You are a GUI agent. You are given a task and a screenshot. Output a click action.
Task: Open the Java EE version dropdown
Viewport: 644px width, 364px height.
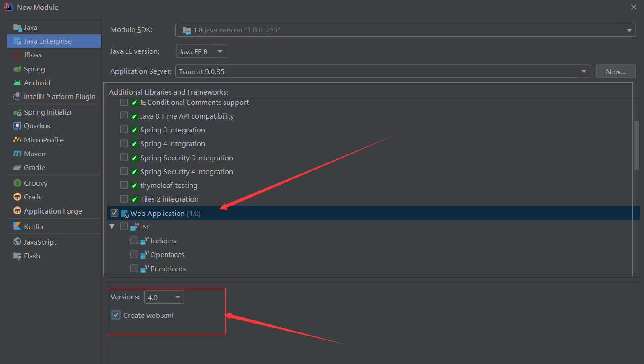201,51
